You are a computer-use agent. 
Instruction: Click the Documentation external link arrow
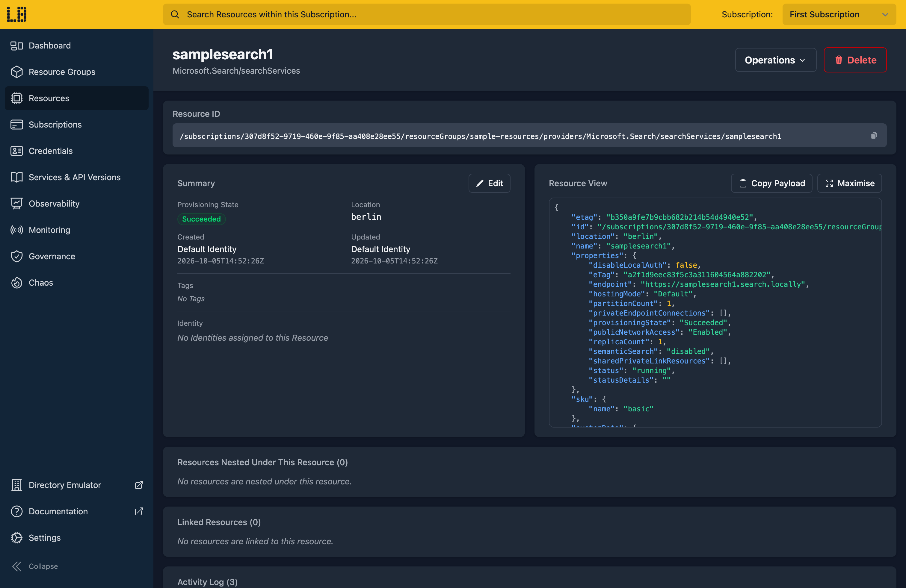point(139,511)
